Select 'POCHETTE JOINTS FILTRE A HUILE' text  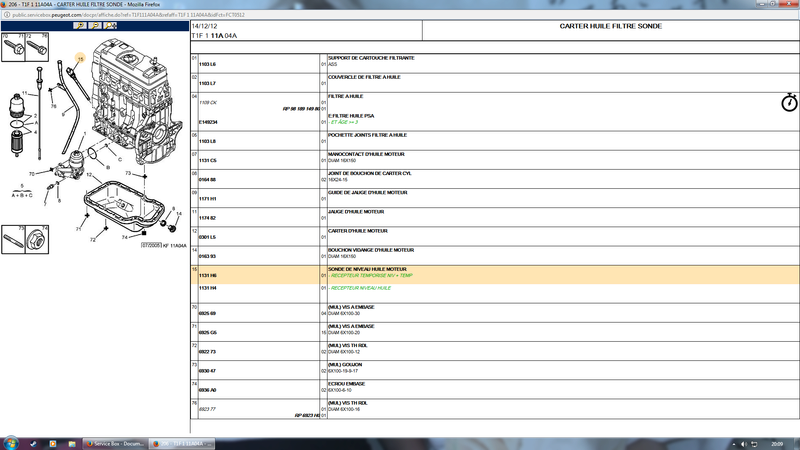(x=367, y=135)
